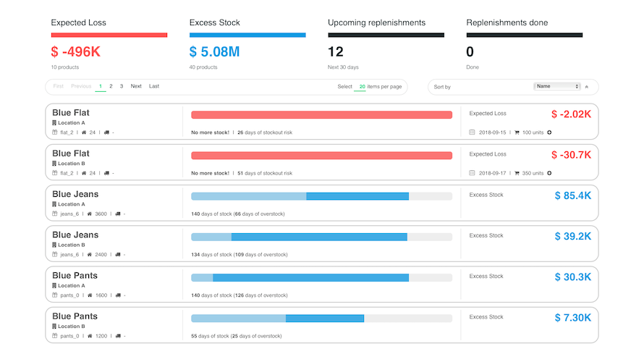644x362 pixels.
Task: Click the $ 39.2K excess stock value
Action: pos(573,236)
